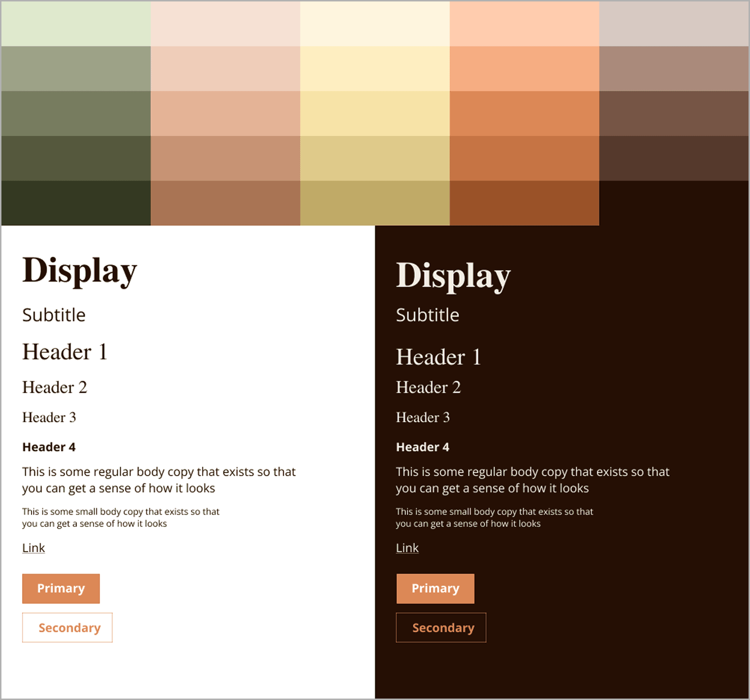
Task: Pick the fourth dusty tan swatch in pink column
Action: click(226, 158)
